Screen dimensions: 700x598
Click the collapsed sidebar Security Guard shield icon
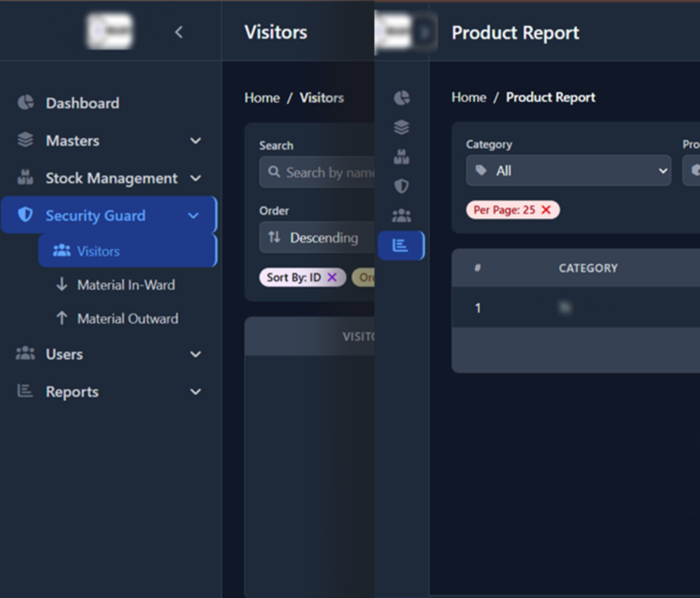point(401,186)
